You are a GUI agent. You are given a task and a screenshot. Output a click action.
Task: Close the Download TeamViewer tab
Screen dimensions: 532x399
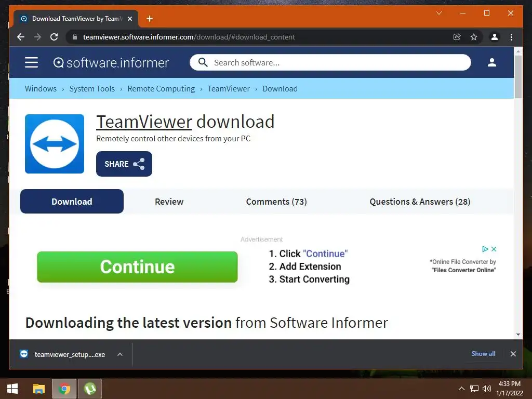pyautogui.click(x=129, y=19)
